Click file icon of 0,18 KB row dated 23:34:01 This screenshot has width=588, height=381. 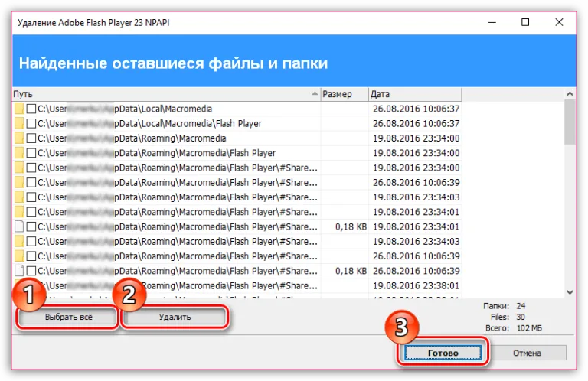(19, 226)
